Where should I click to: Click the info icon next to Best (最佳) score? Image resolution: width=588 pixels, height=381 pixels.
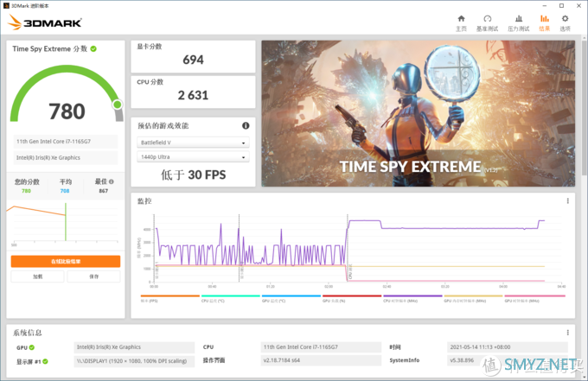(x=112, y=181)
